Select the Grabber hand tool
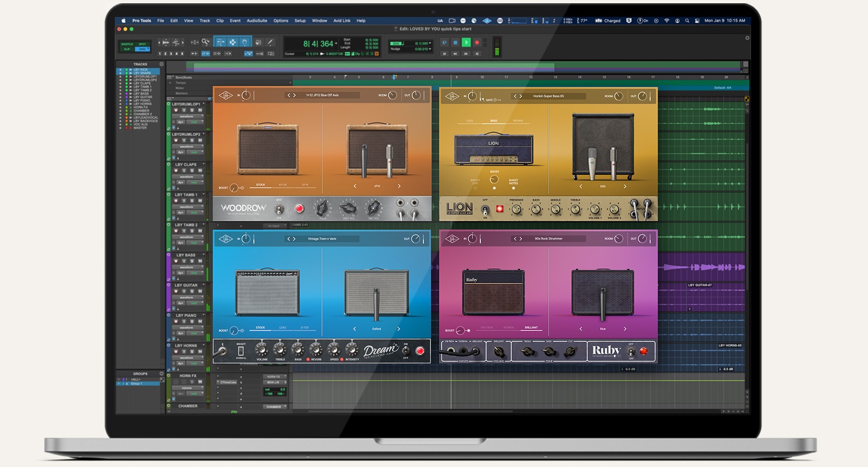The image size is (868, 467). (x=244, y=42)
